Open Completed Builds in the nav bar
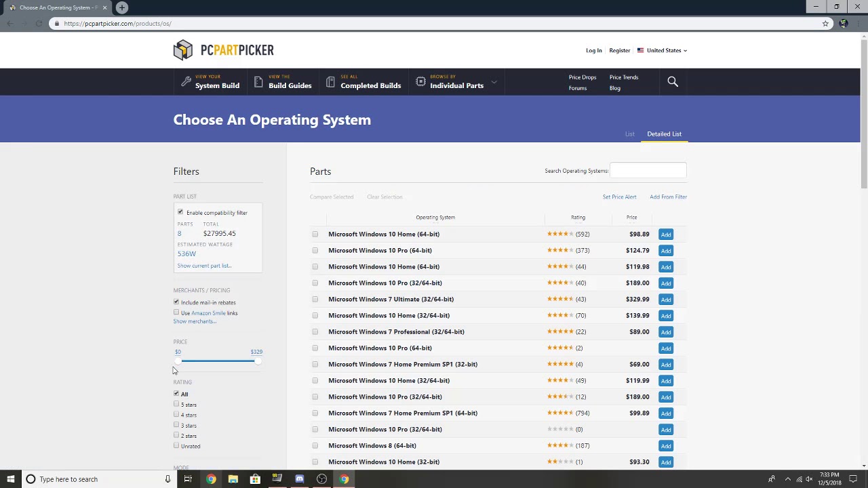Image resolution: width=868 pixels, height=488 pixels. [363, 82]
